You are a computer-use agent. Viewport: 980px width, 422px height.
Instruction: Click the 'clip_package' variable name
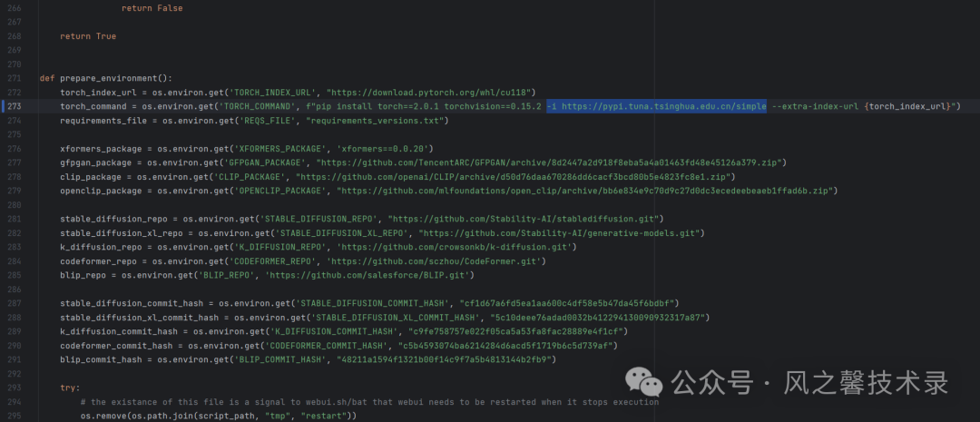coord(91,177)
